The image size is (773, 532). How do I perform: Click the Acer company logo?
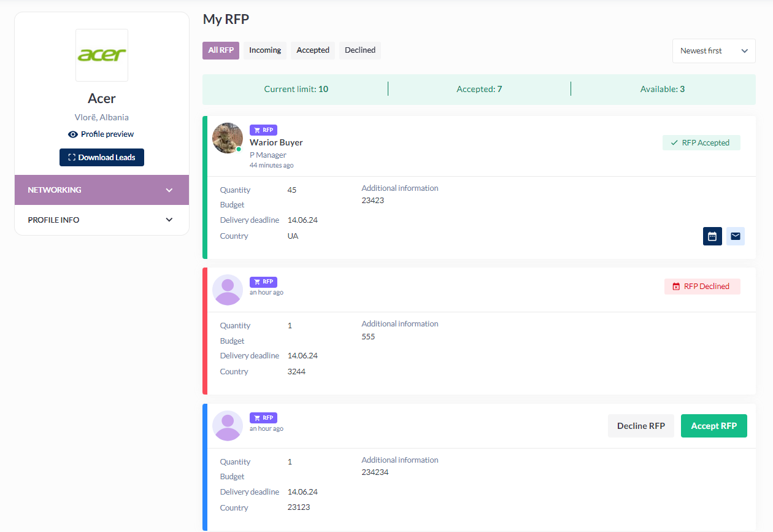tap(102, 55)
